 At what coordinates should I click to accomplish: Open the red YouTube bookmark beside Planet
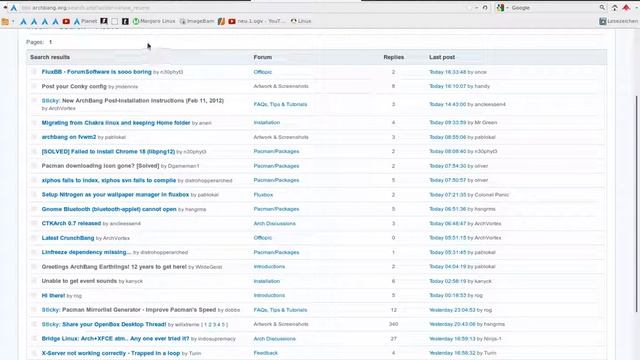pyautogui.click(x=66, y=21)
